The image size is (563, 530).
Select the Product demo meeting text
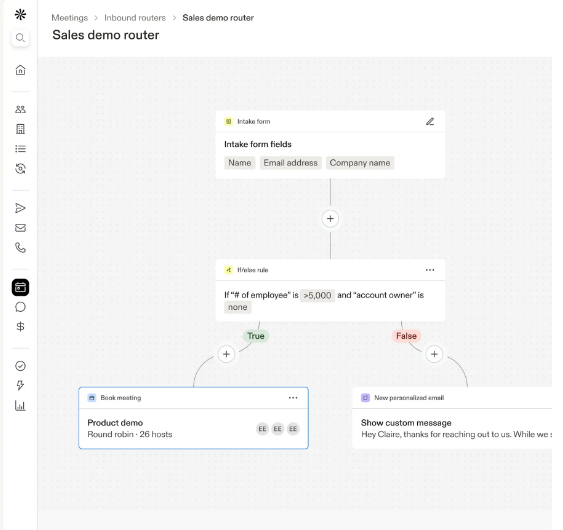click(115, 423)
